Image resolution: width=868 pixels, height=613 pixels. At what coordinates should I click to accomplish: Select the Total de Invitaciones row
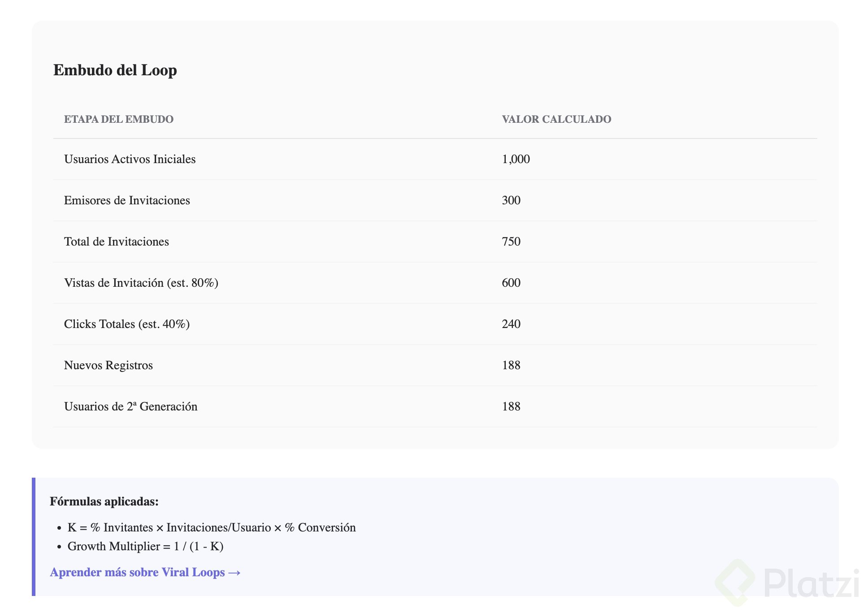[x=117, y=242]
